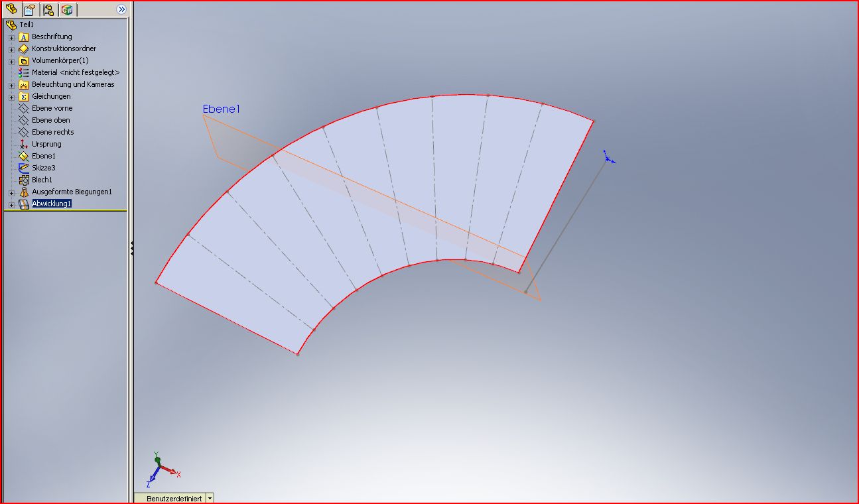
Task: Click the Gleichungen equations icon
Action: pyautogui.click(x=24, y=97)
